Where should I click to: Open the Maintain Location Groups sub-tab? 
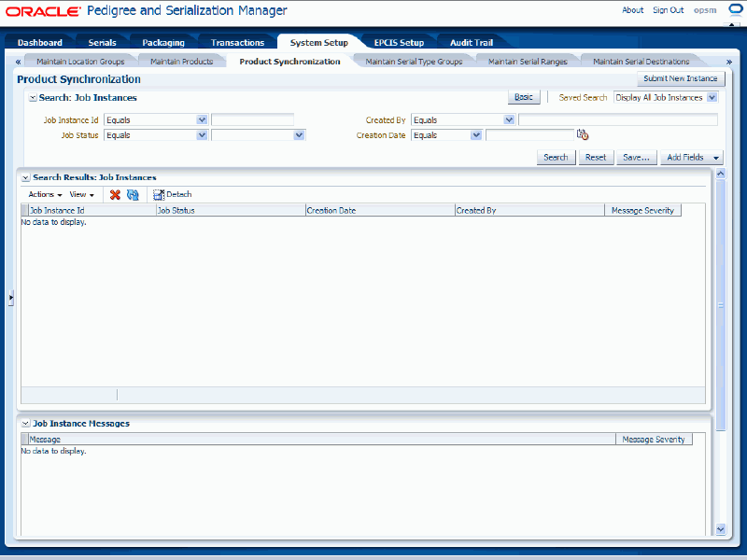pyautogui.click(x=80, y=62)
